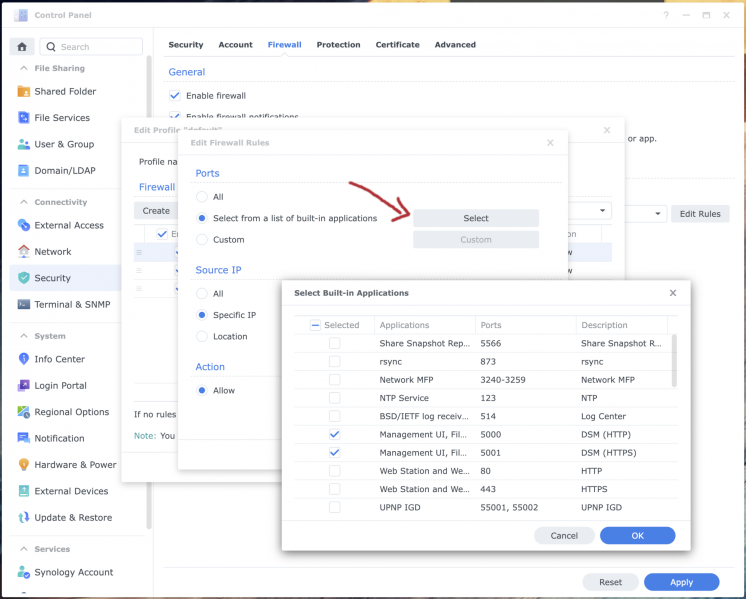The image size is (746, 599).
Task: Select Security shield icon in sidebar
Action: tap(23, 278)
